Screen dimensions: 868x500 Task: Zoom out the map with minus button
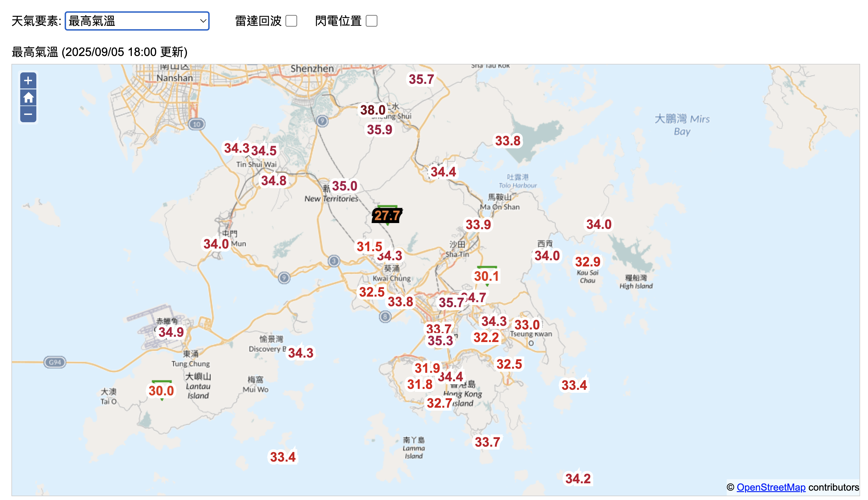coord(28,114)
